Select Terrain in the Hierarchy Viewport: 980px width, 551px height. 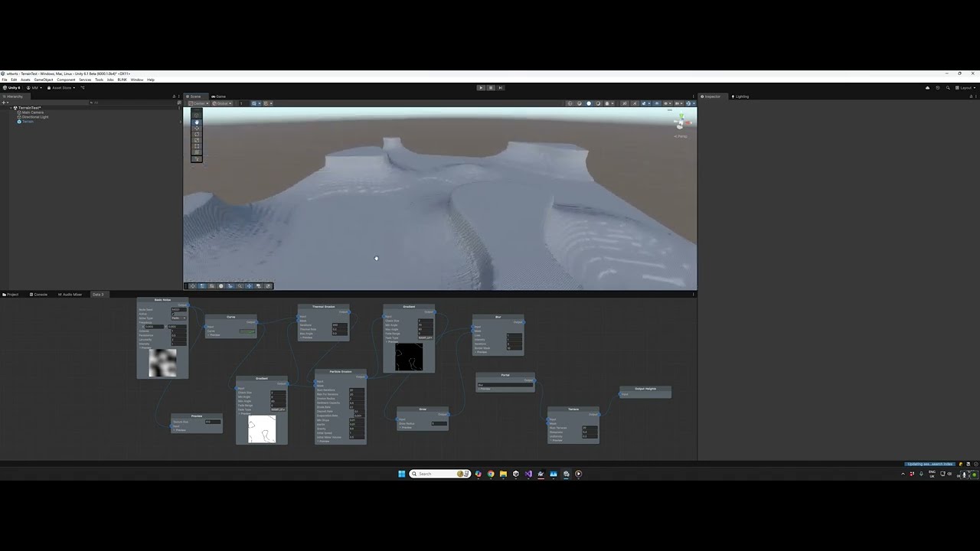(x=28, y=122)
